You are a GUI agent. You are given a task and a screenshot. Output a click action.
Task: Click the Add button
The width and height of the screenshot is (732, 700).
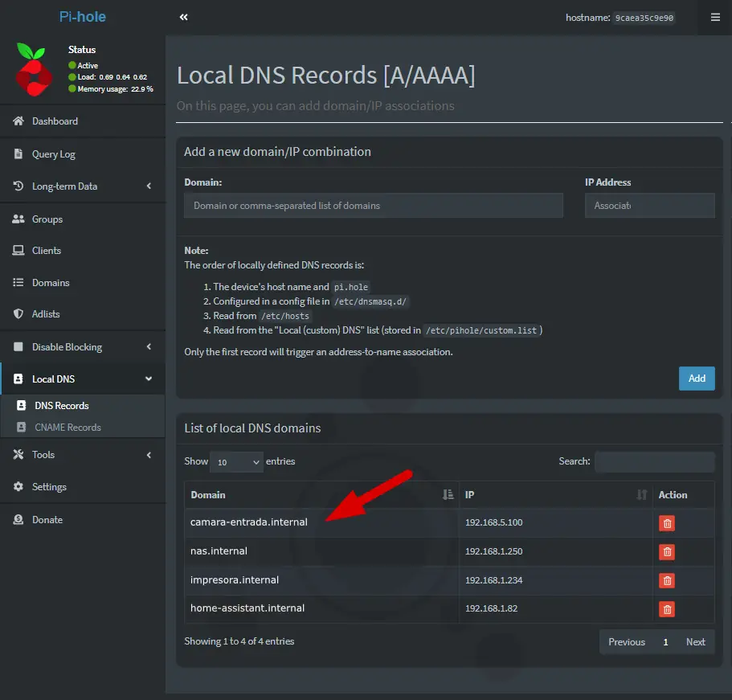(697, 379)
